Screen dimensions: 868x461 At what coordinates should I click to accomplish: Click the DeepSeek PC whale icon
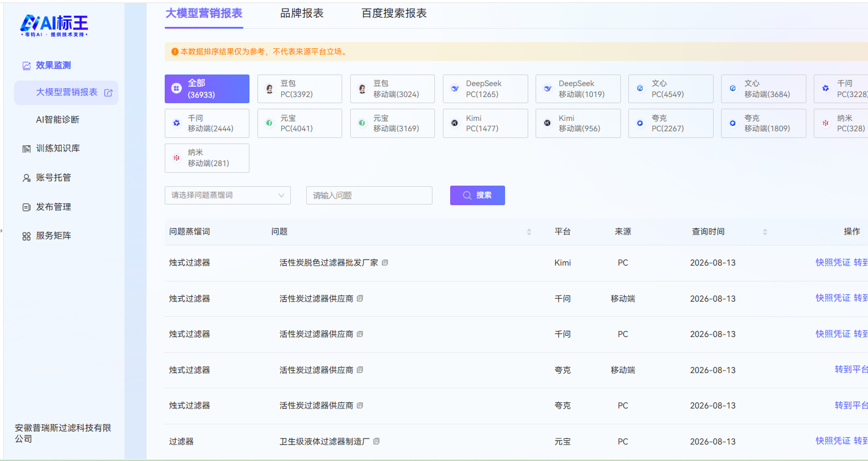tap(454, 89)
